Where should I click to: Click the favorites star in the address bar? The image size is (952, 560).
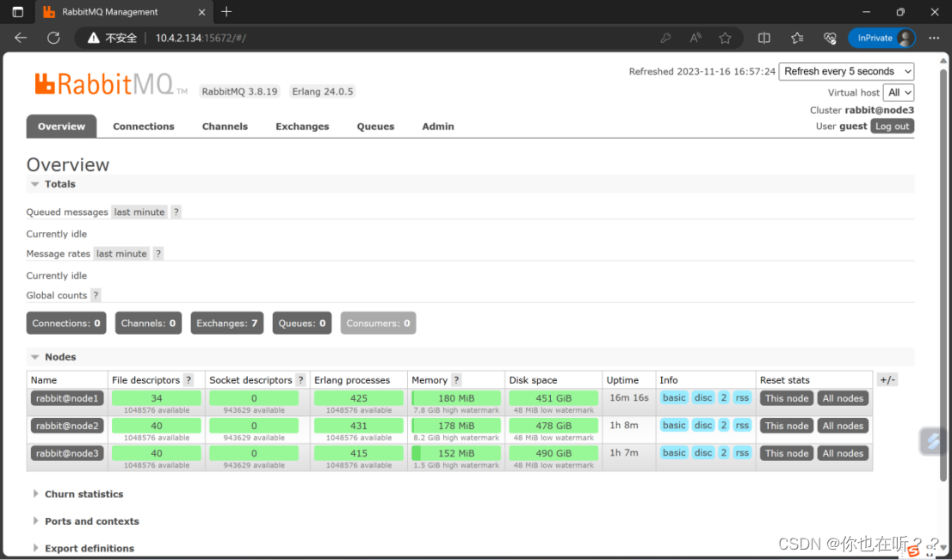726,38
